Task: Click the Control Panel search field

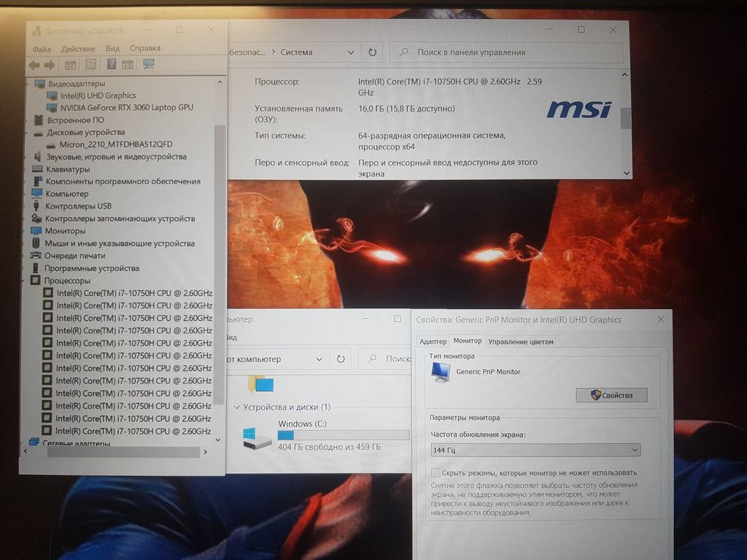Action: [511, 52]
